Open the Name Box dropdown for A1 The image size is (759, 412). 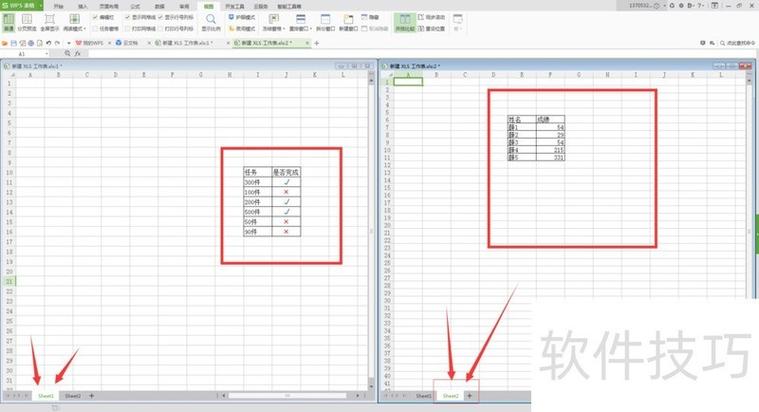point(46,54)
